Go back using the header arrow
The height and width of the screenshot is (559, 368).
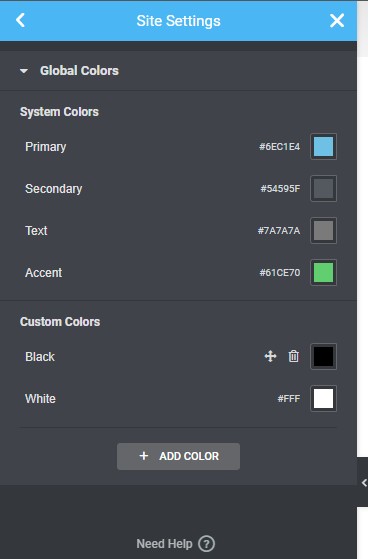click(20, 20)
